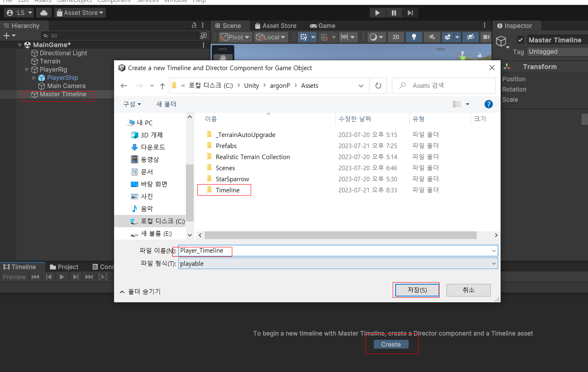Expand the PlayerShip prefab in Hierarchy

coord(34,78)
